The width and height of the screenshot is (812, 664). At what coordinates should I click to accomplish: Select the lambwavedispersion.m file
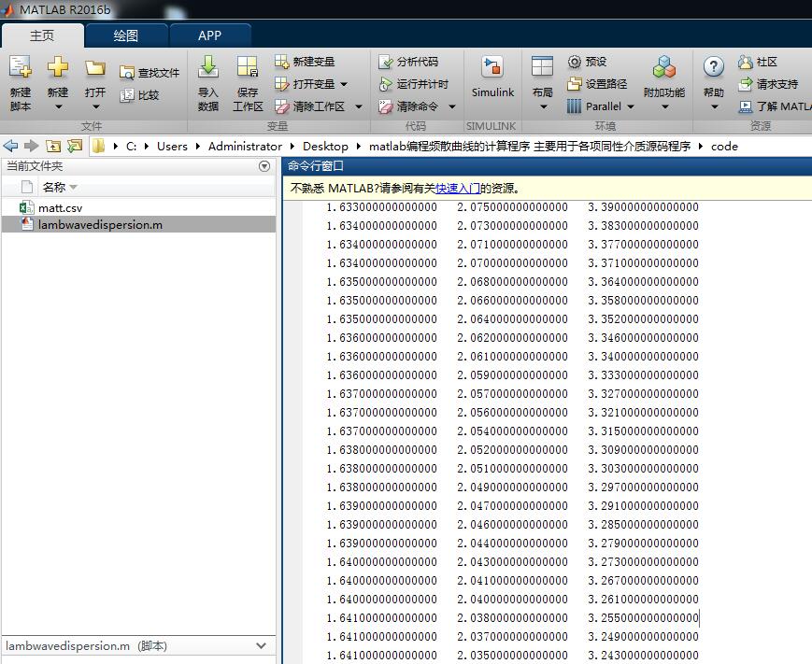(139, 225)
